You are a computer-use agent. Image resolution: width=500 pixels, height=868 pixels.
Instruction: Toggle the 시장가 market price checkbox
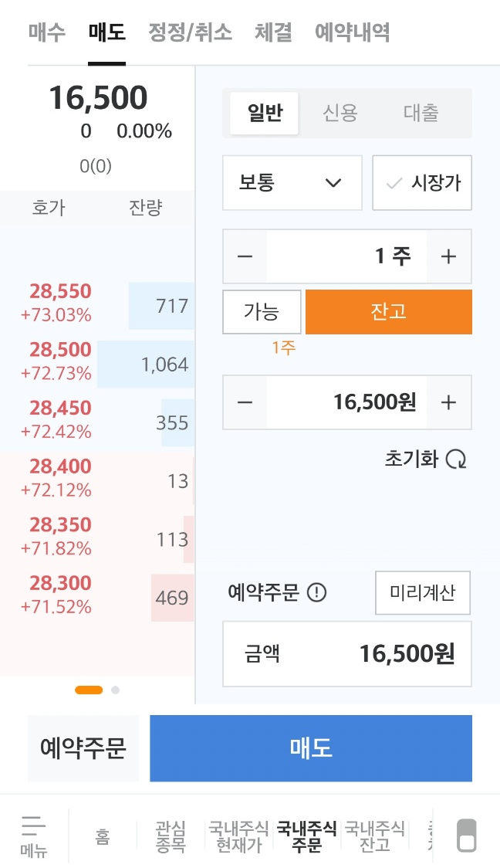pyautogui.click(x=422, y=183)
